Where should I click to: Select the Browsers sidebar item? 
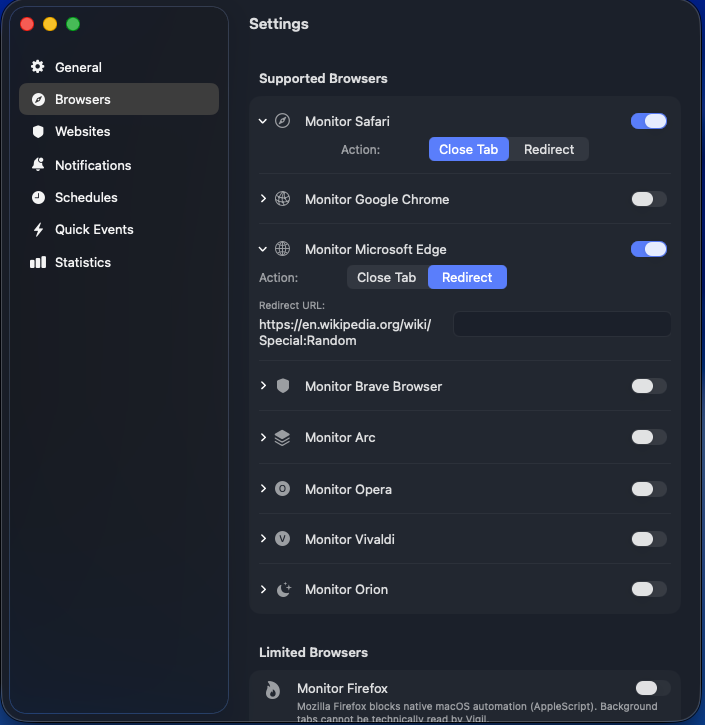point(119,99)
